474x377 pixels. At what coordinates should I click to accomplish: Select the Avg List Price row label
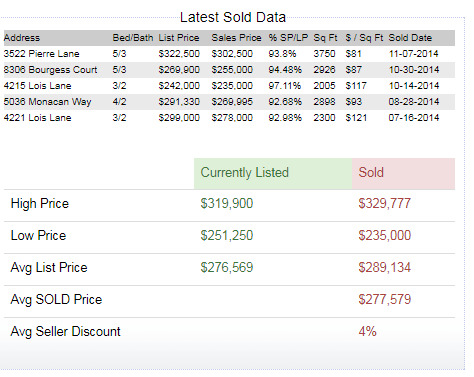[x=49, y=268]
